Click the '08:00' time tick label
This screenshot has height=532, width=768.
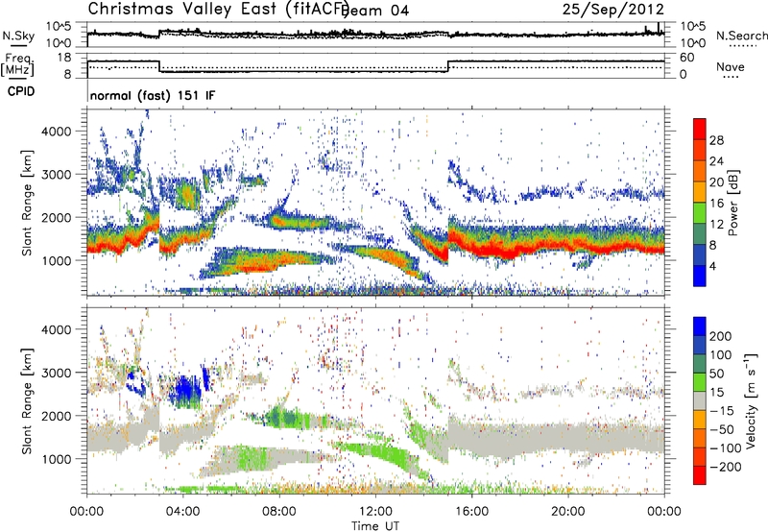(279, 512)
